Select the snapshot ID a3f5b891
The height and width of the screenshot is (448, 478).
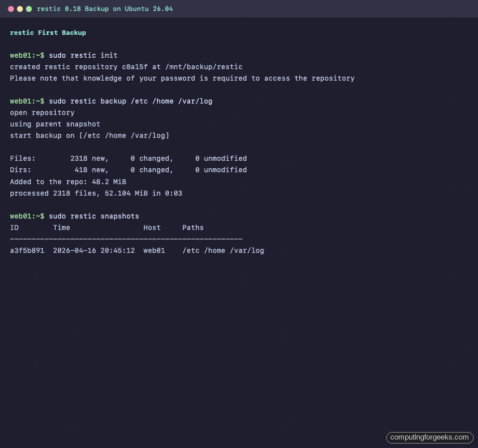point(27,250)
